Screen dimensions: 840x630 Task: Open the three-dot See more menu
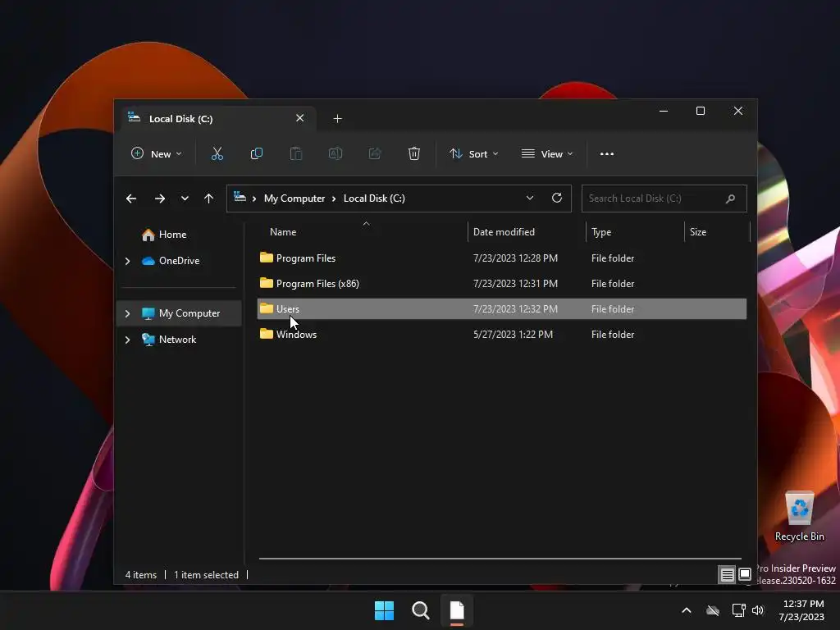point(607,153)
